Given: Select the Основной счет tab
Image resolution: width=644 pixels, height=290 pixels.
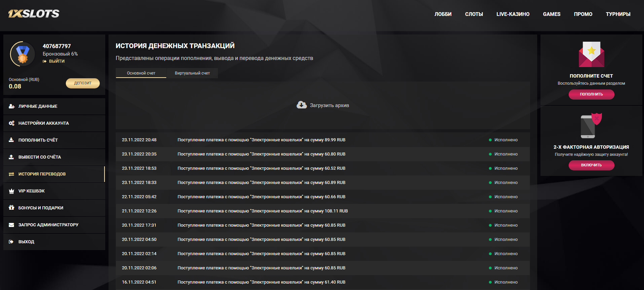Looking at the screenshot, I should coord(141,73).
